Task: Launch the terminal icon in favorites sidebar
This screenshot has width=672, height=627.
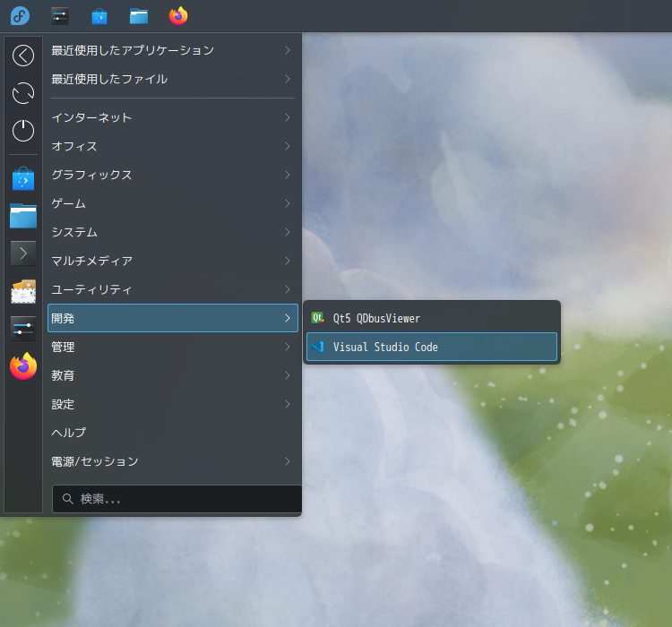Action: click(23, 253)
